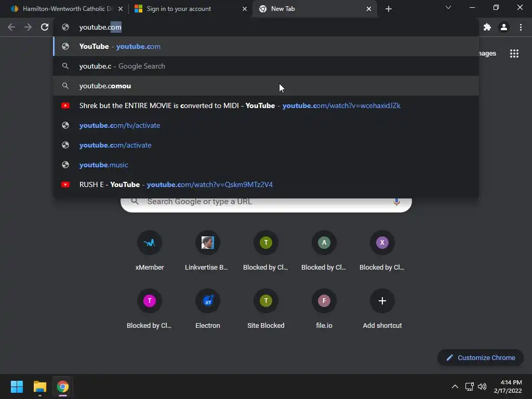Open the Linkvertise B... shortcut
The image size is (532, 399).
tap(208, 251)
